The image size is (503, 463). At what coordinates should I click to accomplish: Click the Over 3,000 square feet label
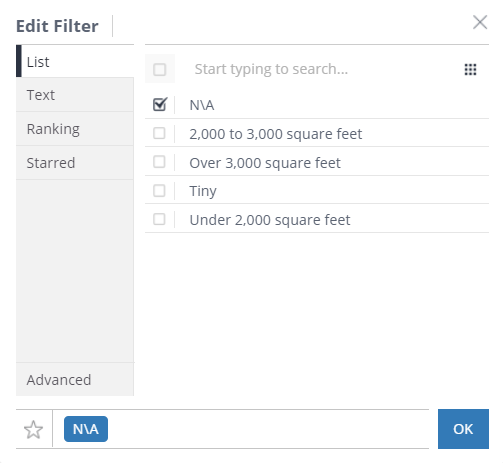[265, 163]
